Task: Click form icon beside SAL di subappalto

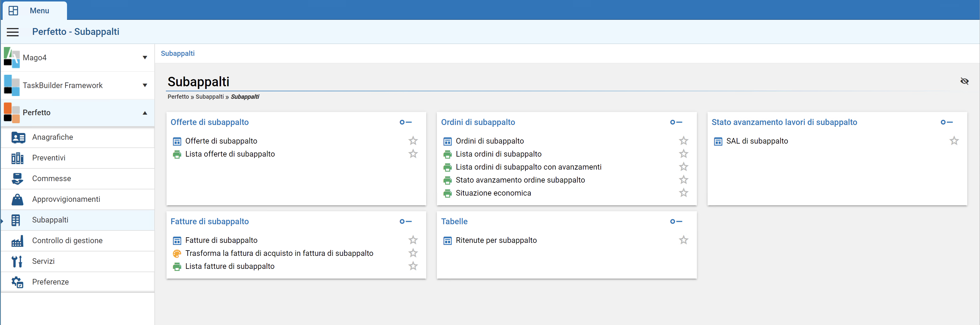Action: click(x=718, y=141)
